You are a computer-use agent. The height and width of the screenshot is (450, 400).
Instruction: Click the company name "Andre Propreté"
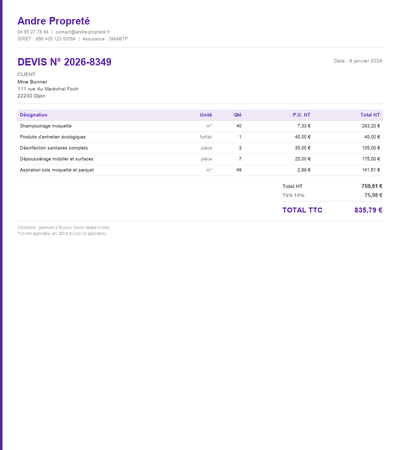point(54,21)
